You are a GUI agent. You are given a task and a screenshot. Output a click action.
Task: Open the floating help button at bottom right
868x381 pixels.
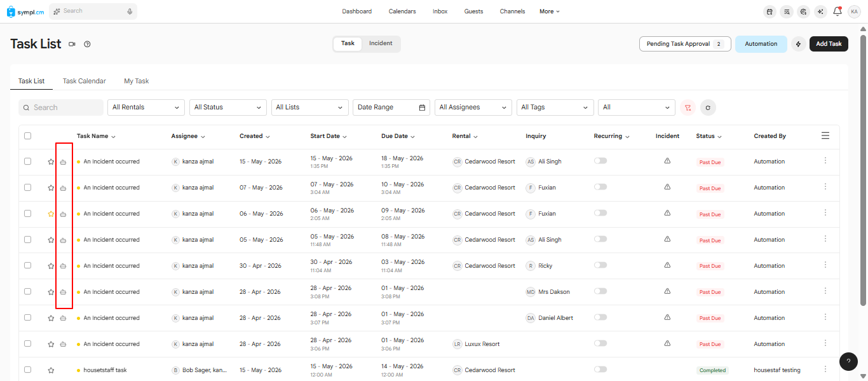(848, 361)
